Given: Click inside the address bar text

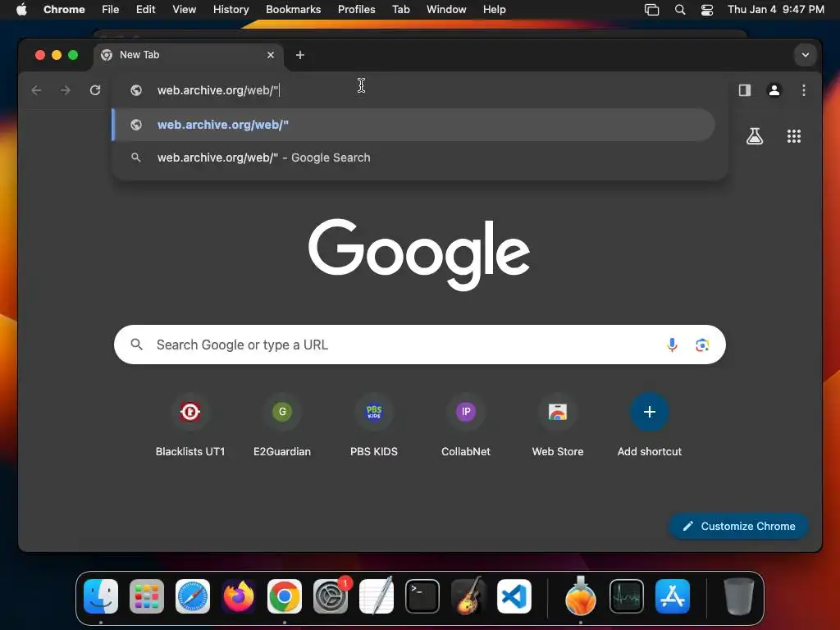Looking at the screenshot, I should [x=217, y=90].
